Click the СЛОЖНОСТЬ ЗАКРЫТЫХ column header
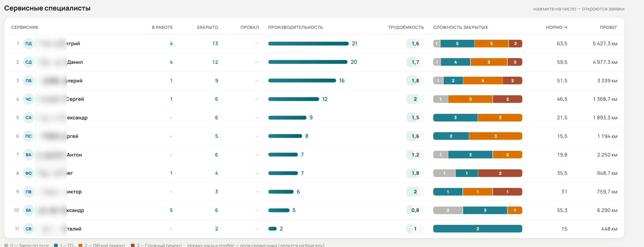Viewport: 644px width, 247px height. pos(460,27)
